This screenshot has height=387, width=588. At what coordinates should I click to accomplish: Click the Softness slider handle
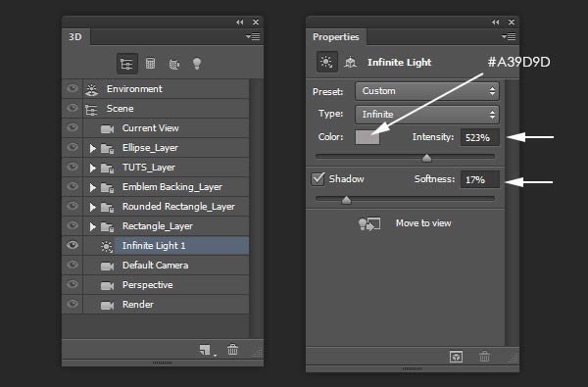(x=347, y=200)
